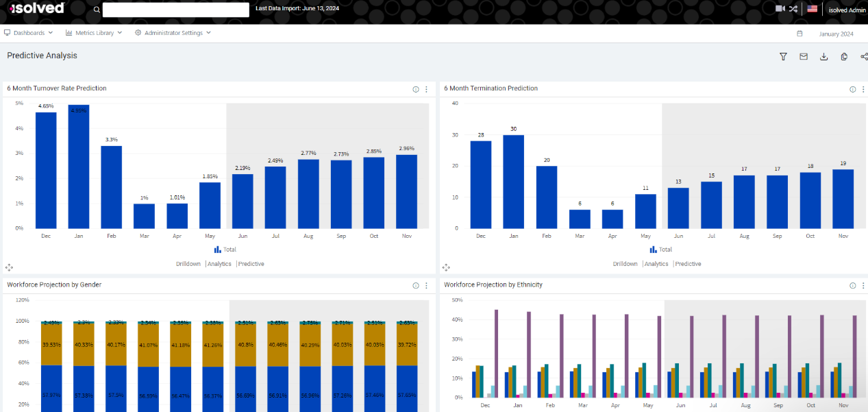Click the copy dashboard icon
The height and width of the screenshot is (412, 868).
tap(844, 56)
